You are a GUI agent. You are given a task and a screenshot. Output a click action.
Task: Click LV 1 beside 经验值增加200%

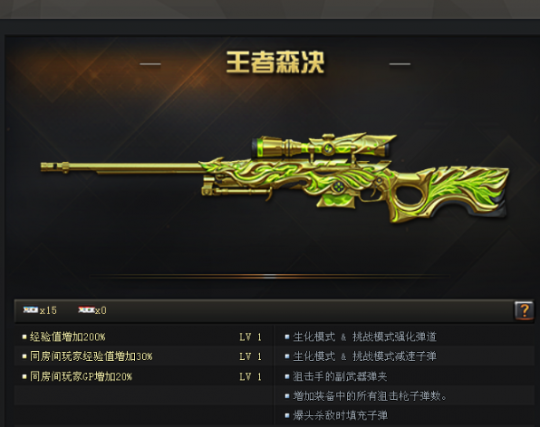pyautogui.click(x=250, y=337)
